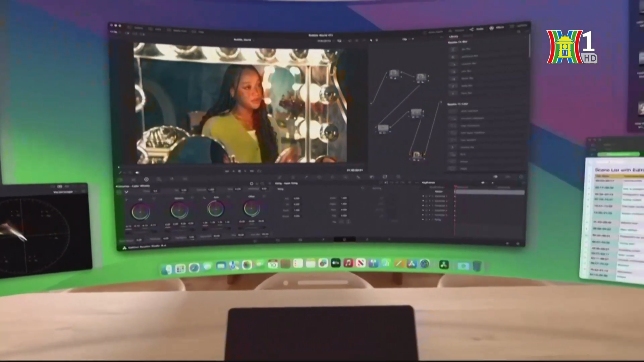
Task: Toggle the Nodes panel button
Action: click(x=477, y=29)
